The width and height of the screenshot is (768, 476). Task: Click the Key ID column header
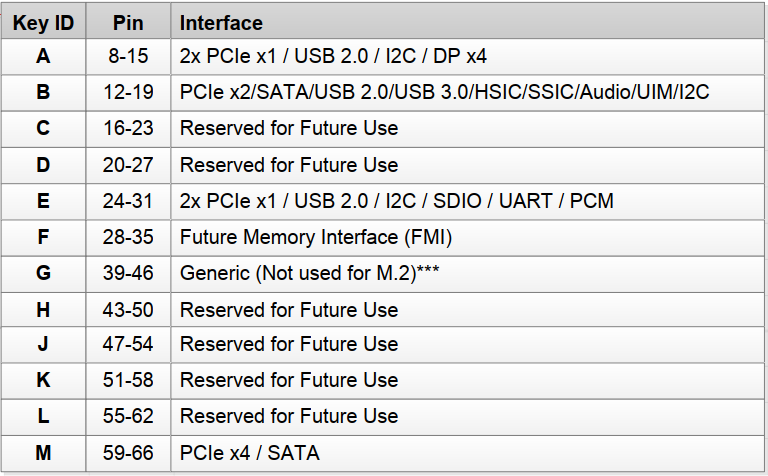pos(43,22)
